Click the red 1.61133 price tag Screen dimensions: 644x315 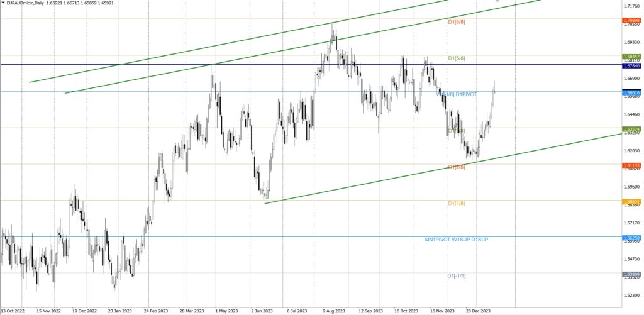tap(632, 165)
